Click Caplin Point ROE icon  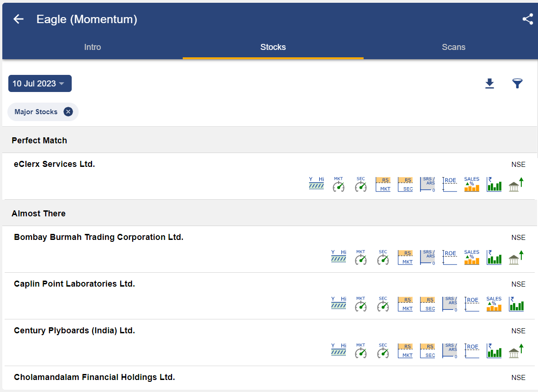point(472,304)
